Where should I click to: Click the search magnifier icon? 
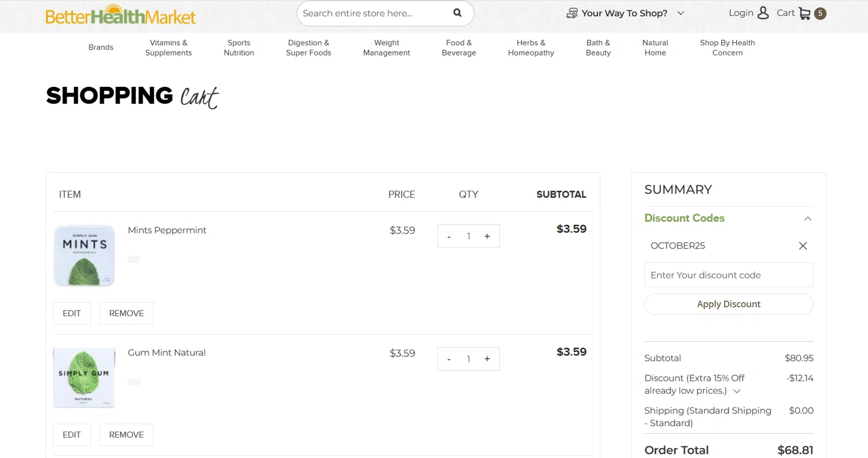457,13
